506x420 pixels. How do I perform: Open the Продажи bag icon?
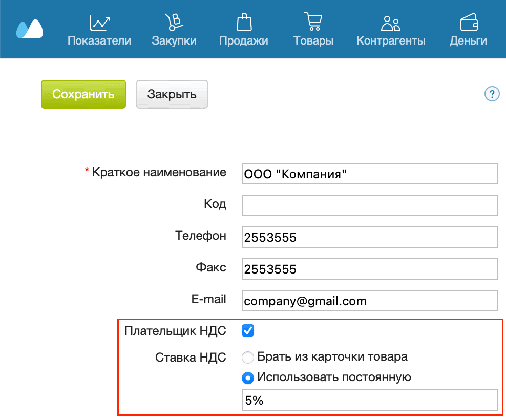click(244, 22)
